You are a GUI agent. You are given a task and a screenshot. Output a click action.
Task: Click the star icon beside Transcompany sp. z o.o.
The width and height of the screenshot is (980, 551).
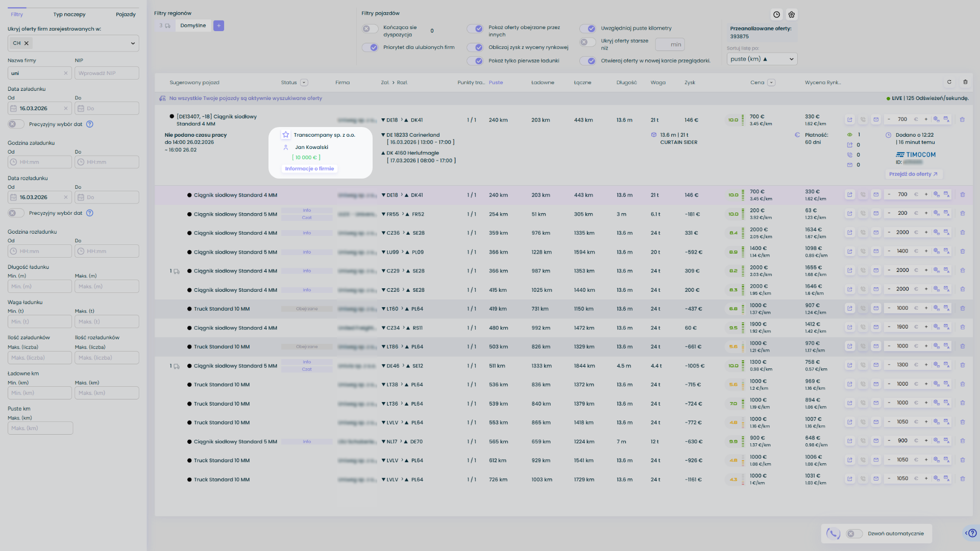[286, 135]
